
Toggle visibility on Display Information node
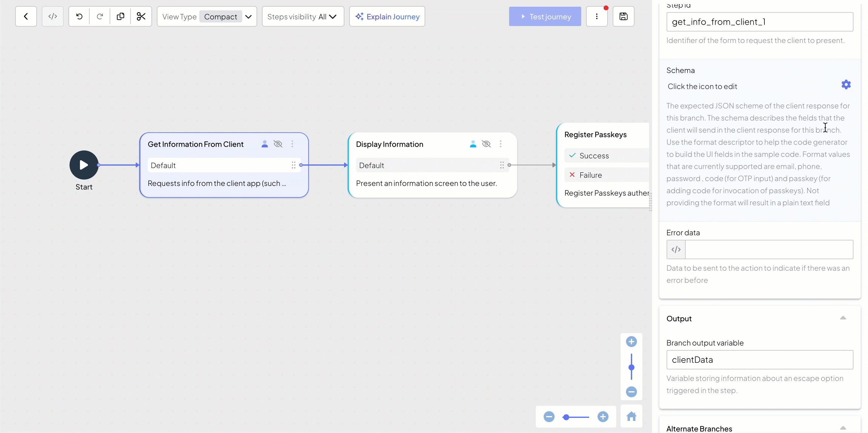click(486, 144)
